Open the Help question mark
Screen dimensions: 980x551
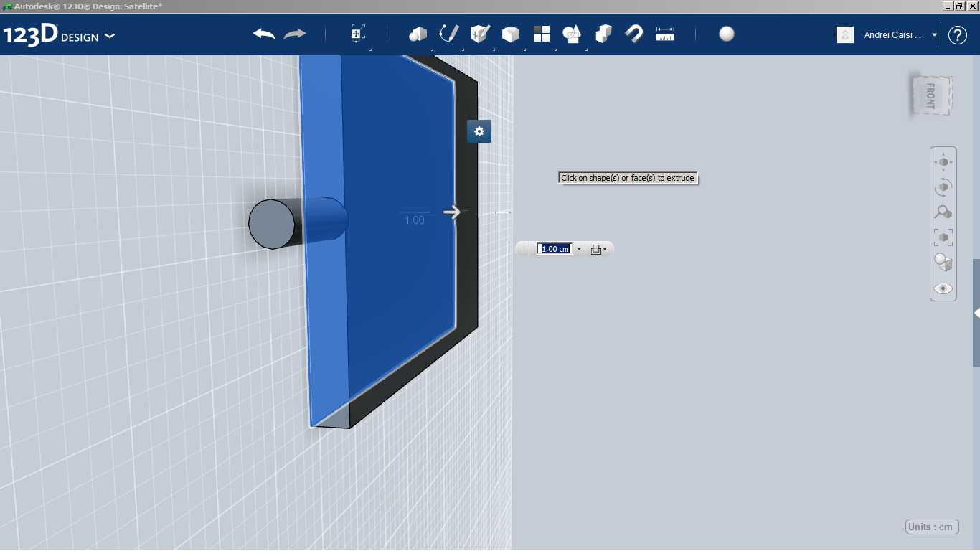[958, 35]
